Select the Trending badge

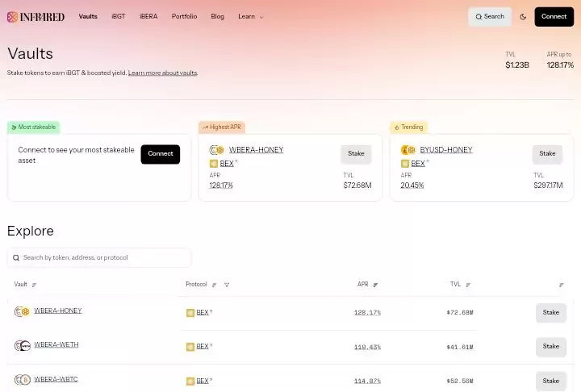408,127
